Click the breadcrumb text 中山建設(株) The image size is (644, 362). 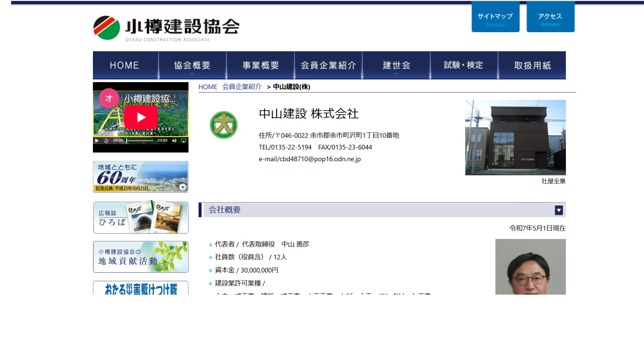click(x=291, y=87)
